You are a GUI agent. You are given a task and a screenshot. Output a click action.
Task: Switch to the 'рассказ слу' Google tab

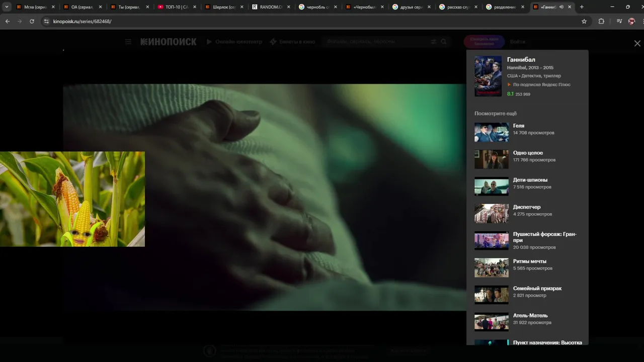[x=459, y=7]
